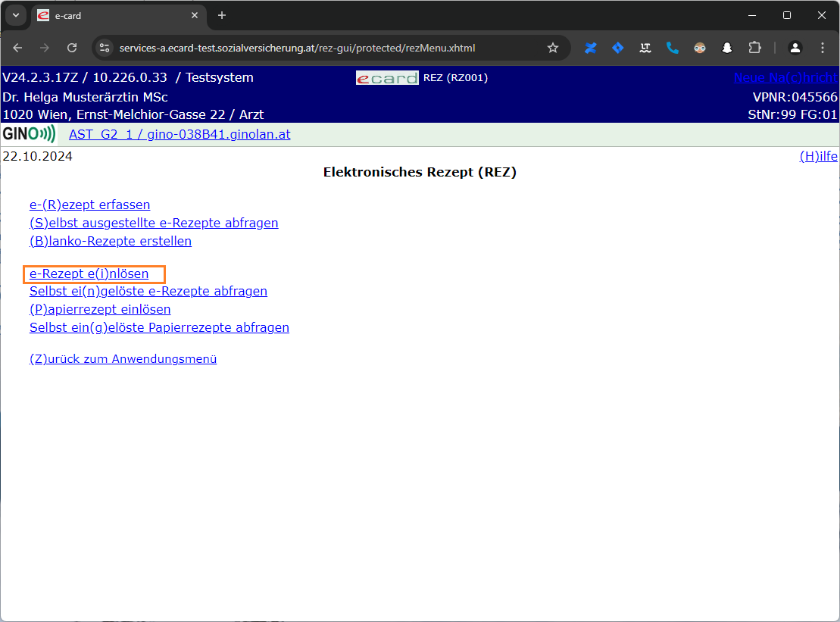Open the Chrome three-dot menu
840x622 pixels.
tap(823, 48)
